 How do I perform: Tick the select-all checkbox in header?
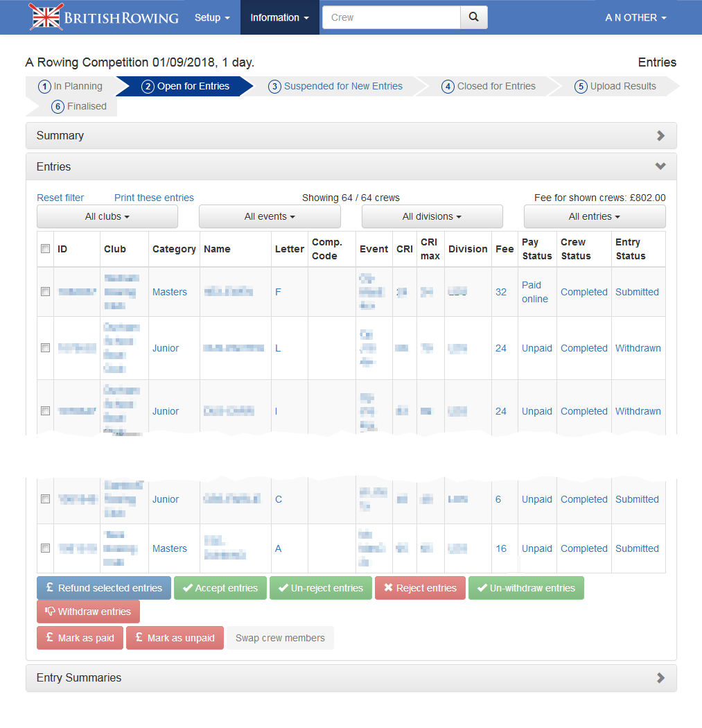(x=46, y=249)
